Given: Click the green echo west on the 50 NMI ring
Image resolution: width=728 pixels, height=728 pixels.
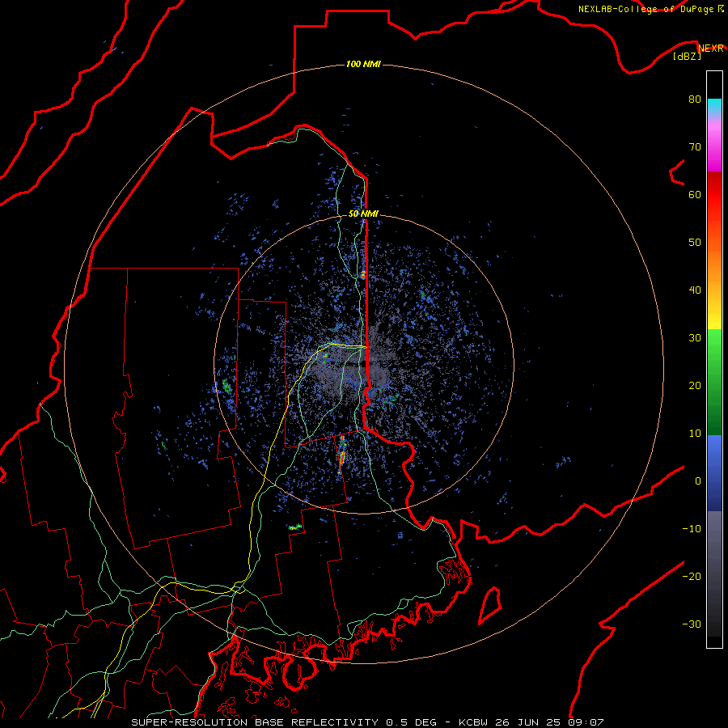Looking at the screenshot, I should (226, 385).
